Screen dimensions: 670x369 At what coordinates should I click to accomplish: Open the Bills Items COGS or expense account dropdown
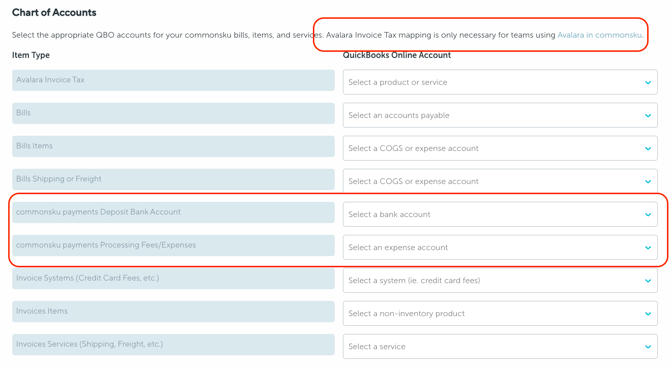pos(500,148)
